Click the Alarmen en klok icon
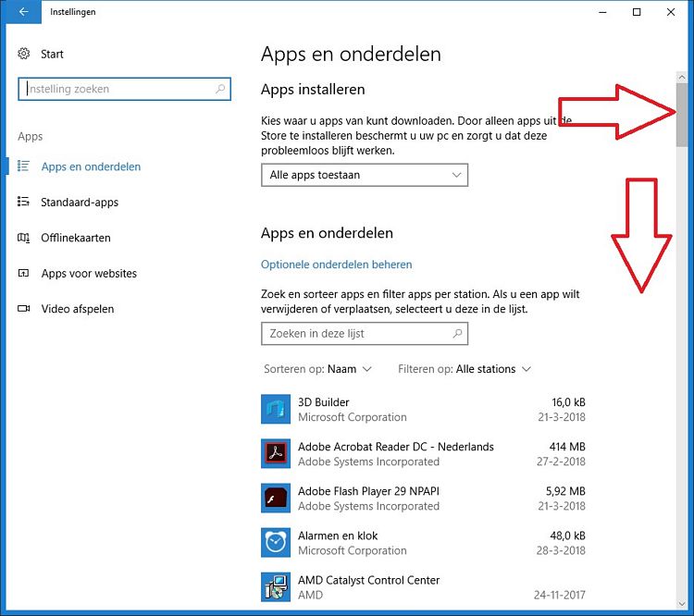Viewport: 694px width, 616px height. [x=276, y=543]
